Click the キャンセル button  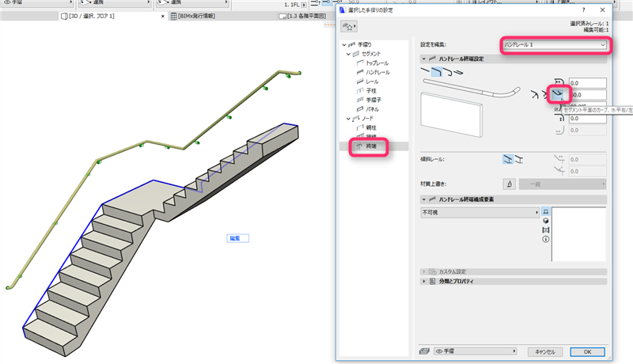545,352
